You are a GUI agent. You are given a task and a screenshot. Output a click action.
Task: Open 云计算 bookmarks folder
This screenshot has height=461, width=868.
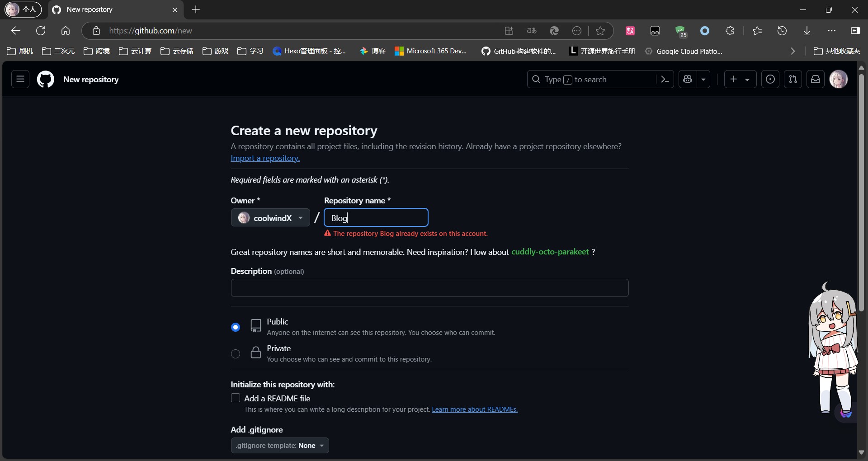(x=135, y=51)
